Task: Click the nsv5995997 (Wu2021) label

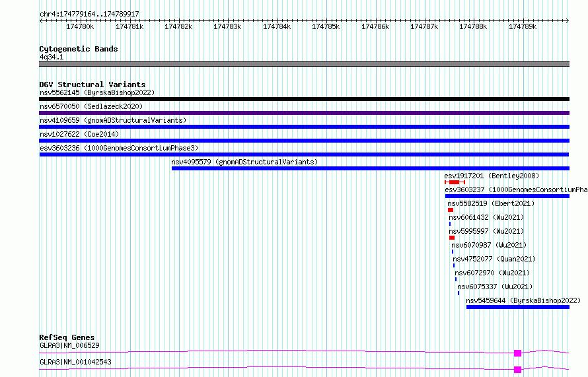Action: 486,231
